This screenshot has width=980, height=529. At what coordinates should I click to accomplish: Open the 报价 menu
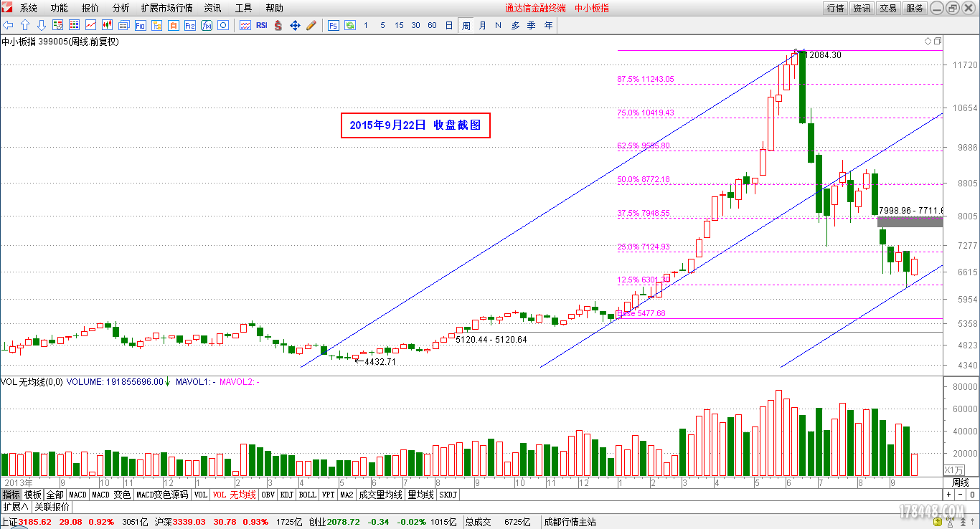point(90,8)
